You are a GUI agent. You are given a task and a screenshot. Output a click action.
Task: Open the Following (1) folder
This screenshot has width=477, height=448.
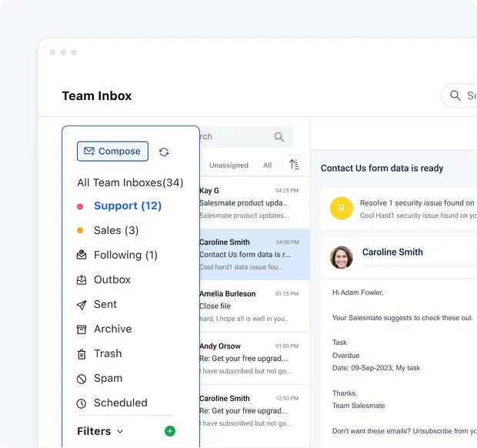[125, 255]
